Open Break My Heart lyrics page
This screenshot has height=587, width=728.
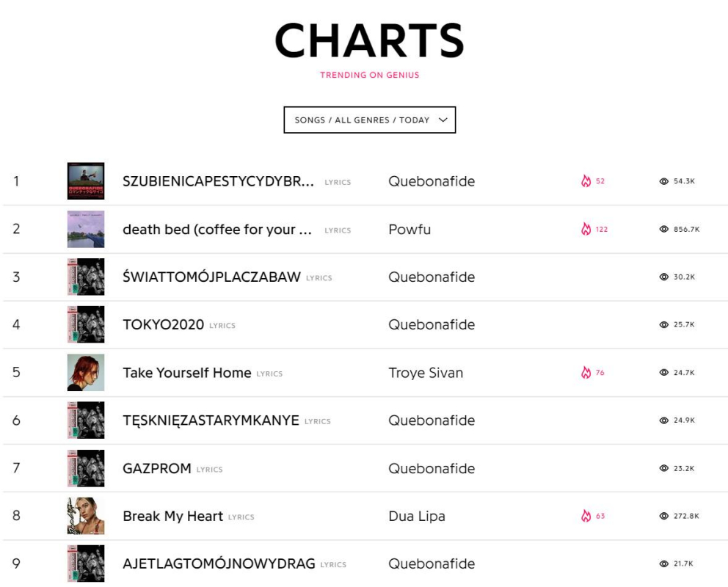click(172, 517)
